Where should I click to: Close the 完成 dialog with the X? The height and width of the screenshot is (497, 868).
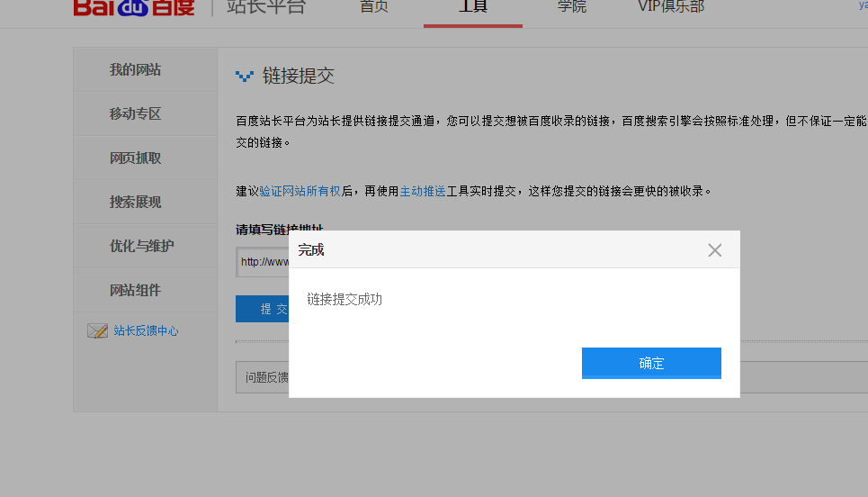714,250
